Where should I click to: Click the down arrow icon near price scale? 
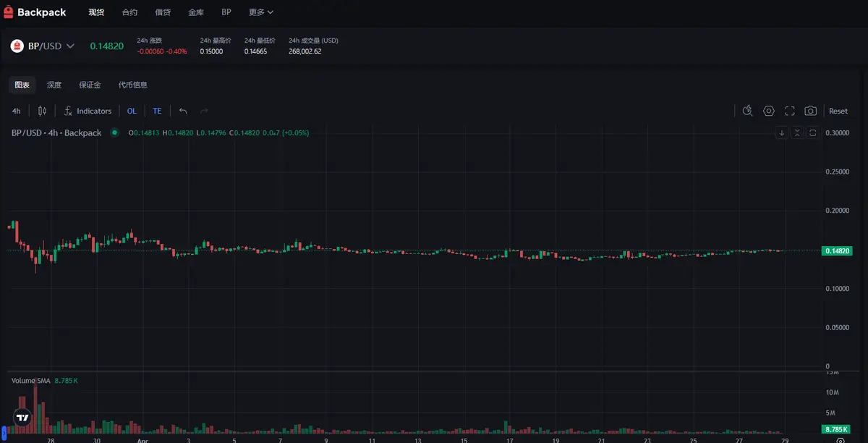point(782,132)
